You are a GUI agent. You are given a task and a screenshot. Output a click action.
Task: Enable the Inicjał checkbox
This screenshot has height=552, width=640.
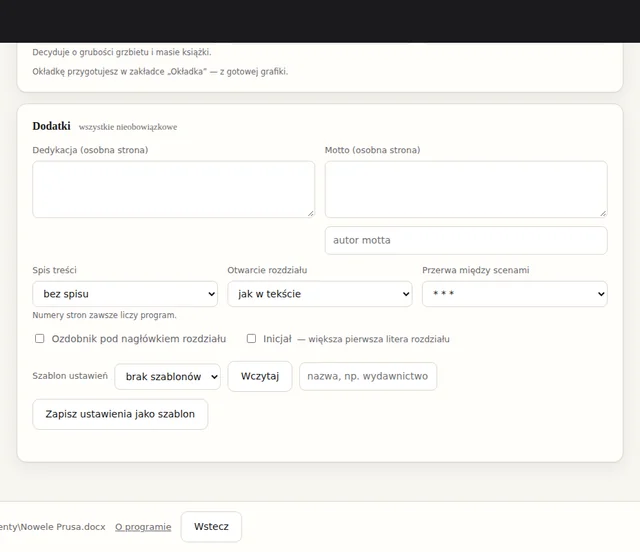pyautogui.click(x=251, y=338)
